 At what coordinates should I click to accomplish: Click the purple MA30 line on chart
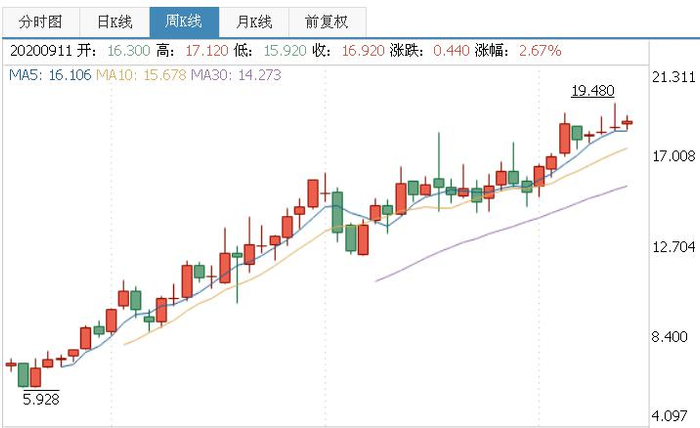pos(500,228)
